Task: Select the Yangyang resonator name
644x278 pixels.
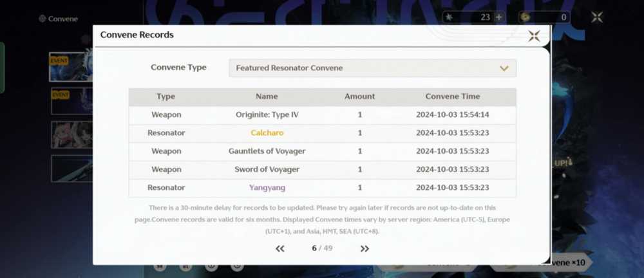Action: tap(267, 187)
